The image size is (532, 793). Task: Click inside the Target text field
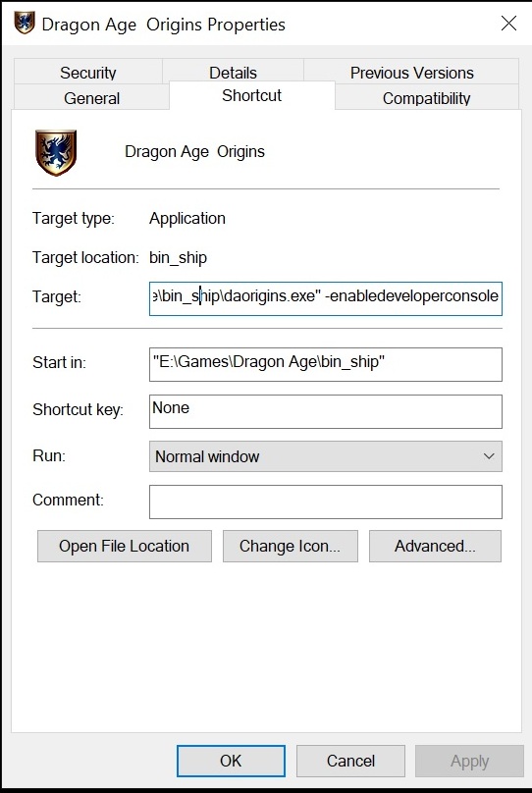(x=326, y=298)
